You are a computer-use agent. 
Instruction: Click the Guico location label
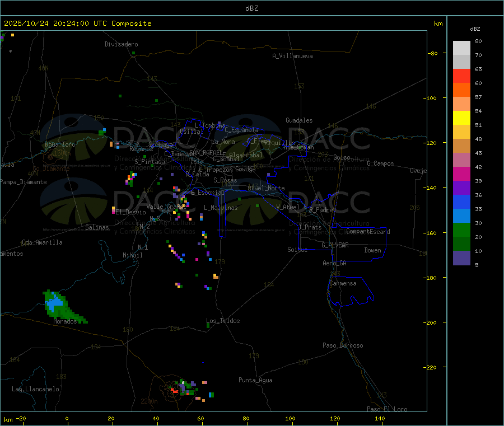click(342, 157)
